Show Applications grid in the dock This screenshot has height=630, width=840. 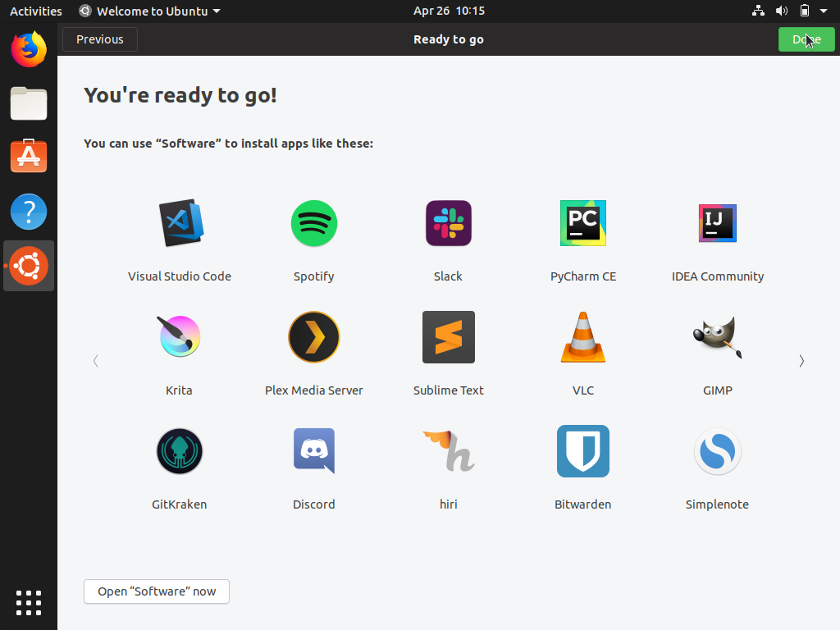[29, 603]
